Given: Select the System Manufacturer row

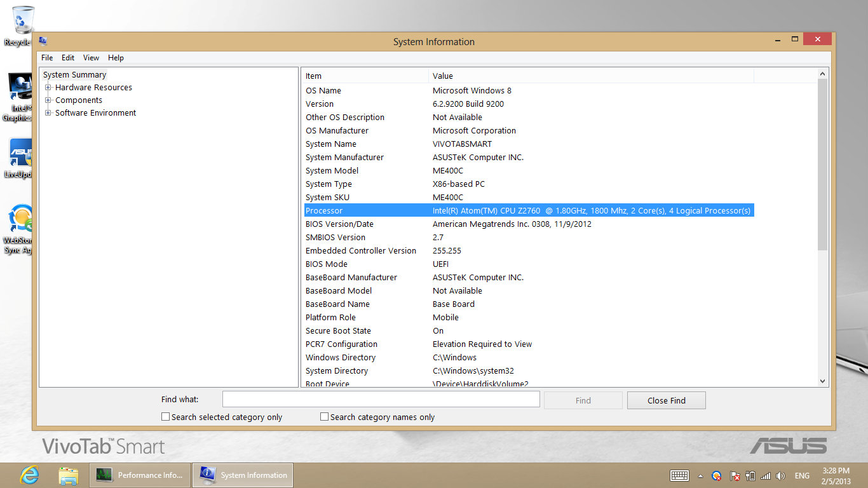Looking at the screenshot, I should (x=529, y=157).
